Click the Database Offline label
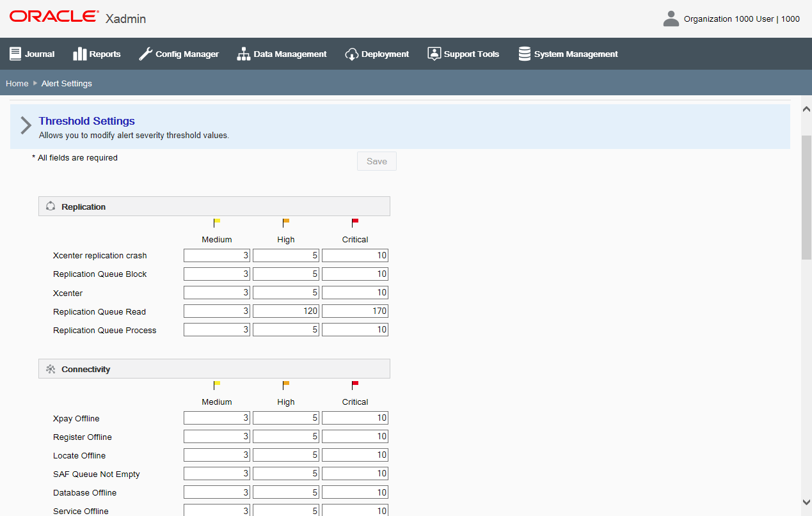The image size is (812, 516). 84,493
